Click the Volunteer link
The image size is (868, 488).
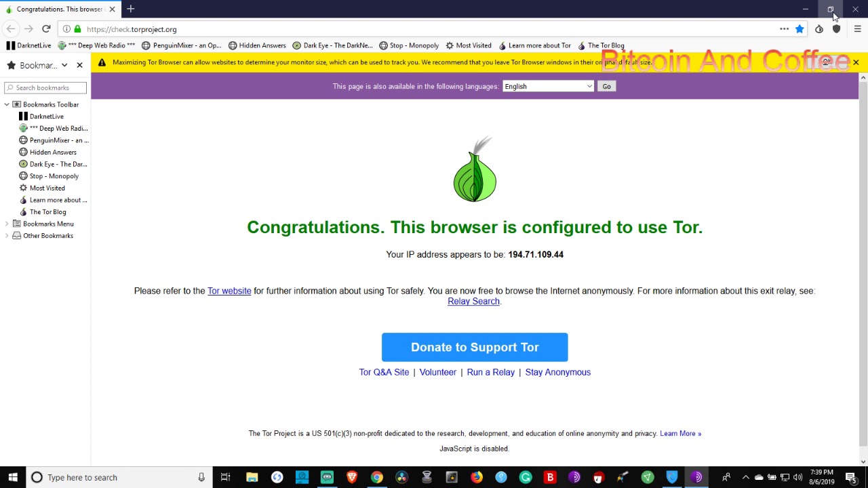[437, 372]
